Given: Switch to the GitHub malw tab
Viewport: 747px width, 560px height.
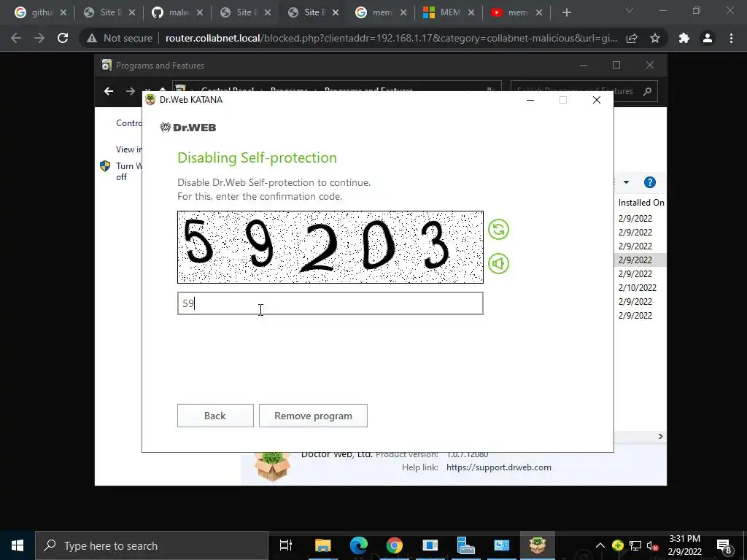Looking at the screenshot, I should [177, 13].
